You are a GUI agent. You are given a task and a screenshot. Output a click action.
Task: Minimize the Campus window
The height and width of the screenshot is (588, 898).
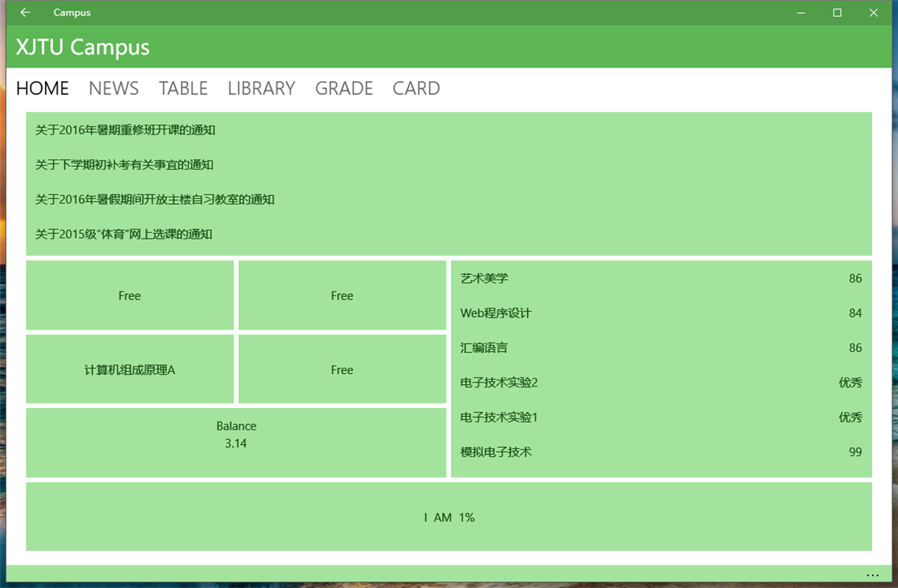tap(801, 12)
